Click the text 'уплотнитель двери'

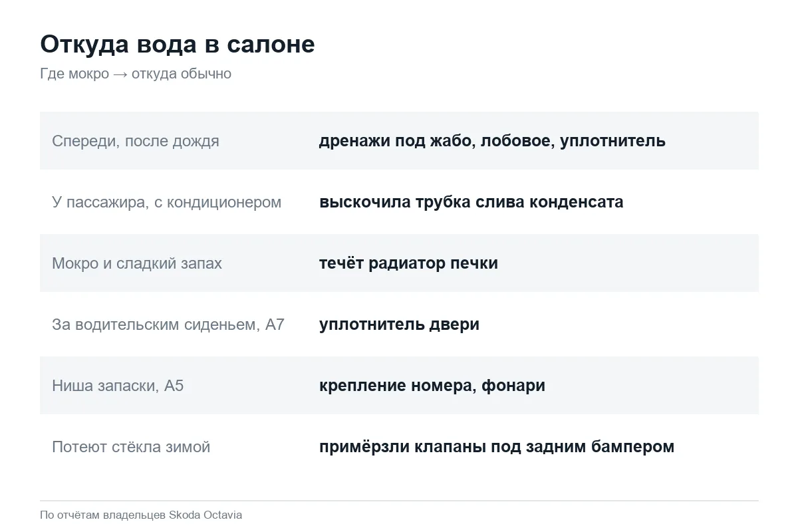(x=399, y=325)
